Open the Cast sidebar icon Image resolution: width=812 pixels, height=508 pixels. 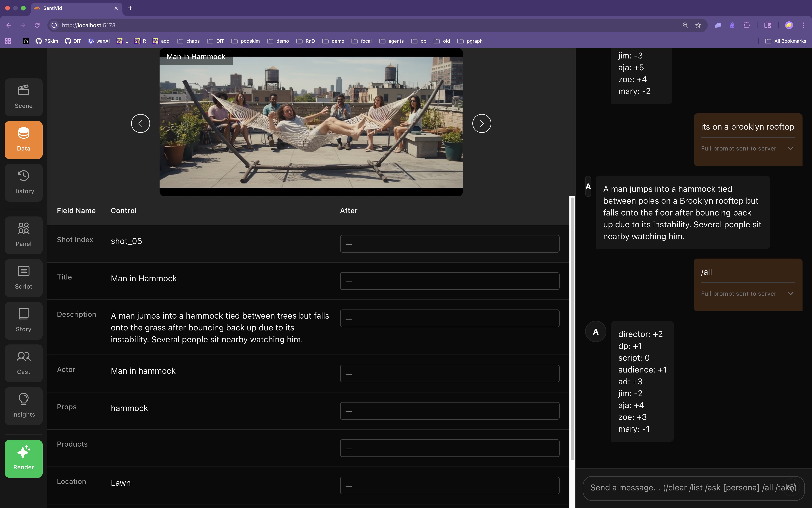point(23,363)
